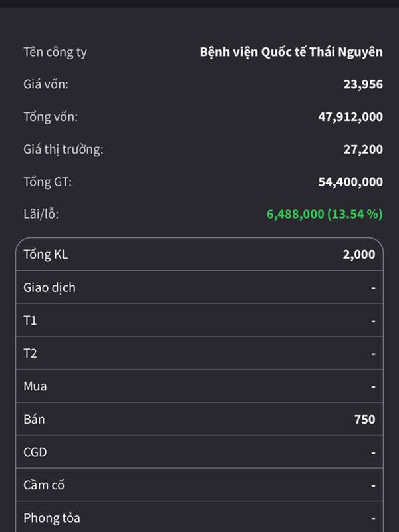Tap the Bán row showing 750
399x532 pixels.
(199, 419)
